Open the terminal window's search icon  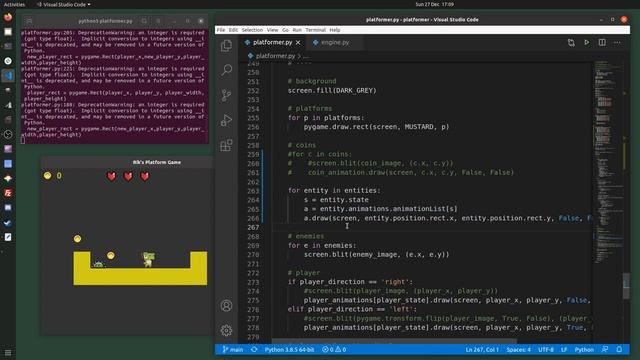(144, 21)
